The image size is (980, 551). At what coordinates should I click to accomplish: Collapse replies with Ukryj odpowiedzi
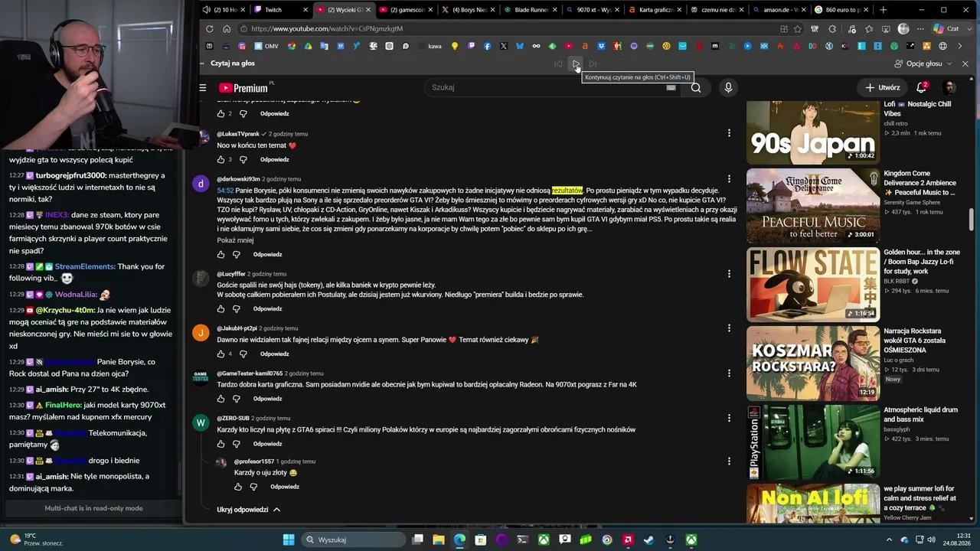click(x=249, y=510)
